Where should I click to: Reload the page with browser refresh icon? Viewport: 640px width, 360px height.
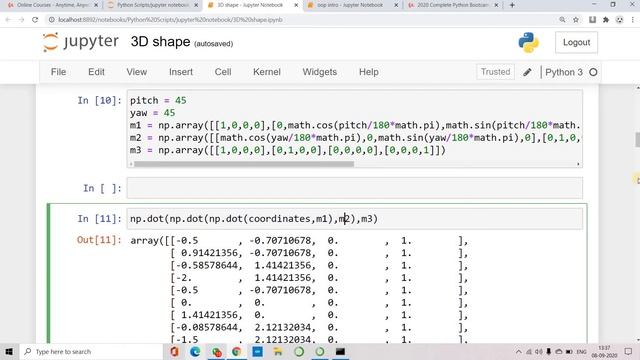(x=35, y=20)
